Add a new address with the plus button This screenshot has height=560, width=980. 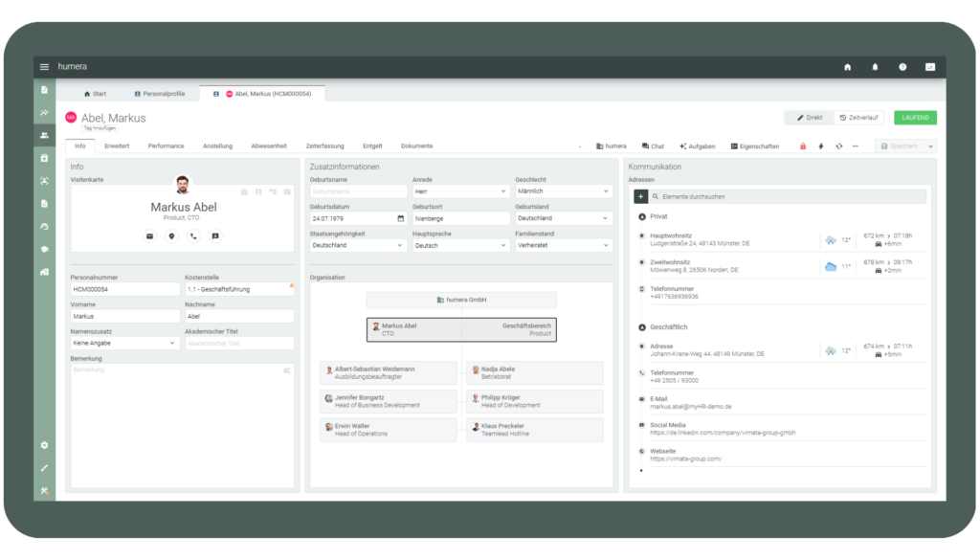point(641,196)
